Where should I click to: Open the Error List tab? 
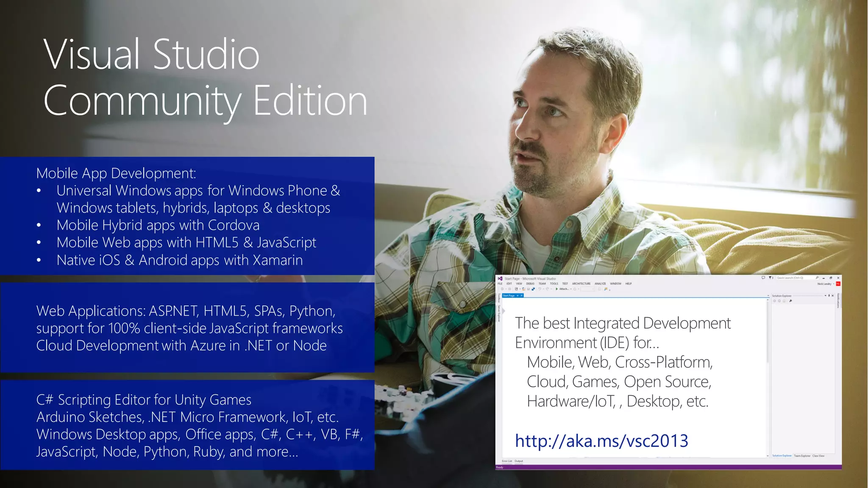point(507,461)
